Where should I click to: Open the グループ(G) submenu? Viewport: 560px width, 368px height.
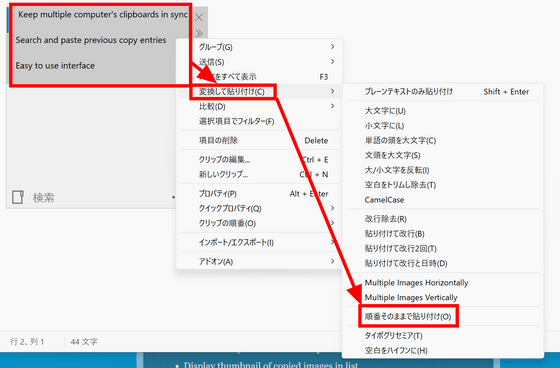click(260, 47)
